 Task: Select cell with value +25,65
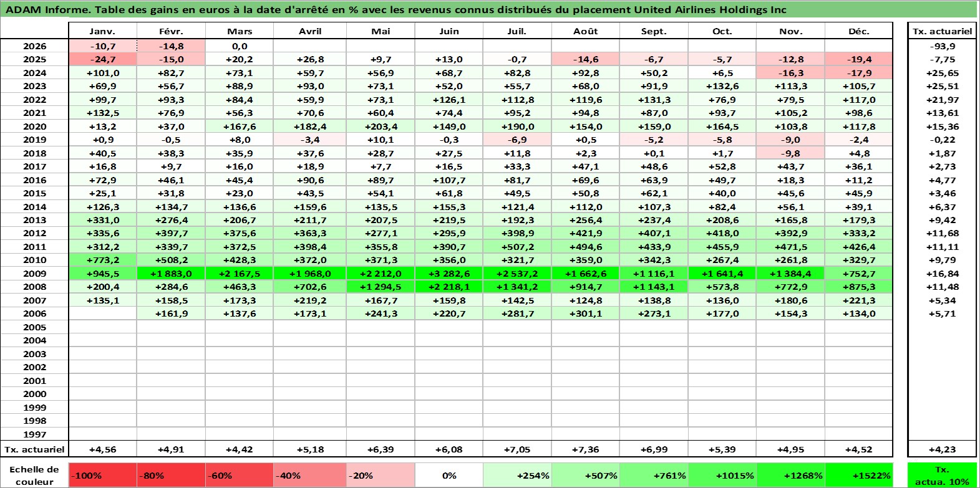coord(942,73)
